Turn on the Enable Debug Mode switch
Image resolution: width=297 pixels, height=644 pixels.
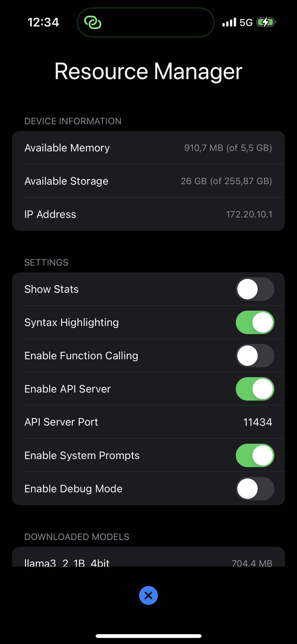click(255, 489)
